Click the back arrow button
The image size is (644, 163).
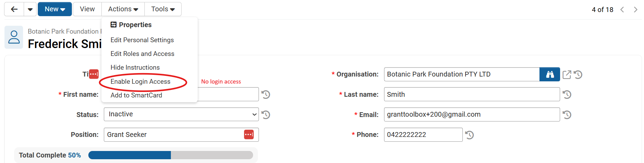click(14, 9)
